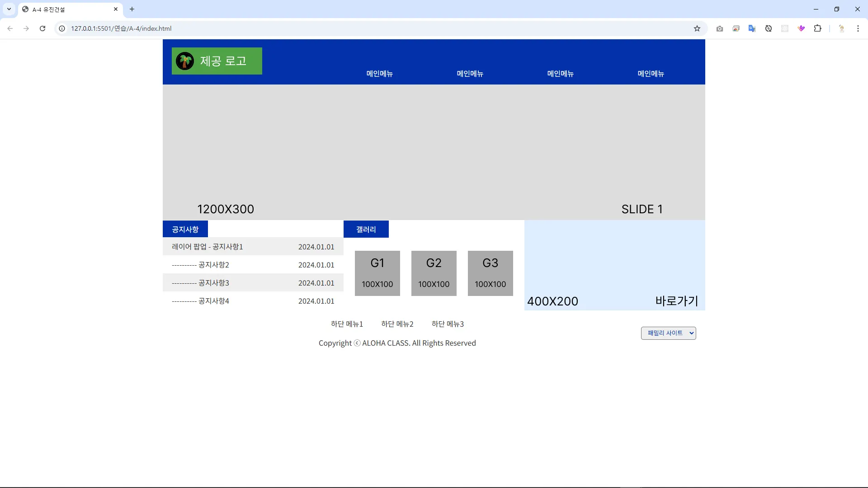
Task: Select the 공지사항 tab
Action: click(x=185, y=229)
